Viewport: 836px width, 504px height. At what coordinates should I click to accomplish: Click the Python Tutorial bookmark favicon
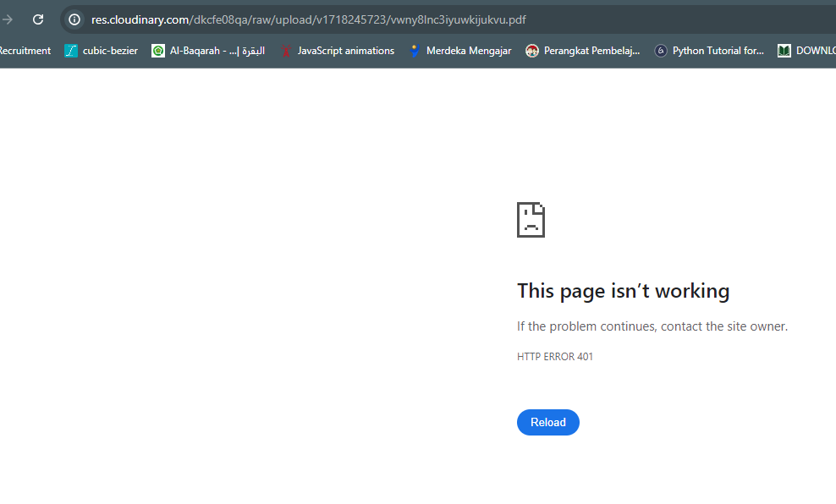tap(661, 51)
